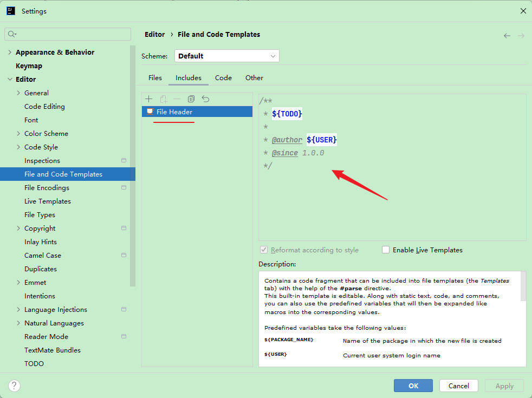Open the Scheme dropdown
Image resolution: width=532 pixels, height=398 pixels.
click(226, 56)
